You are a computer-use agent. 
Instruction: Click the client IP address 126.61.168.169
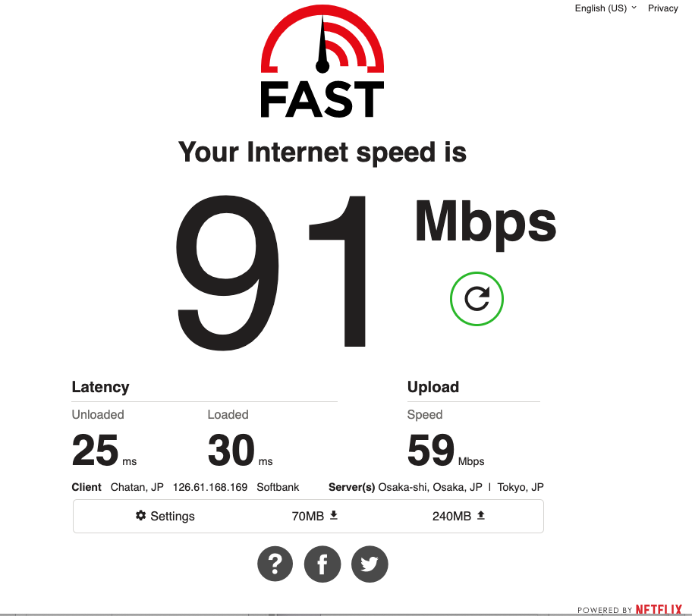click(x=210, y=487)
